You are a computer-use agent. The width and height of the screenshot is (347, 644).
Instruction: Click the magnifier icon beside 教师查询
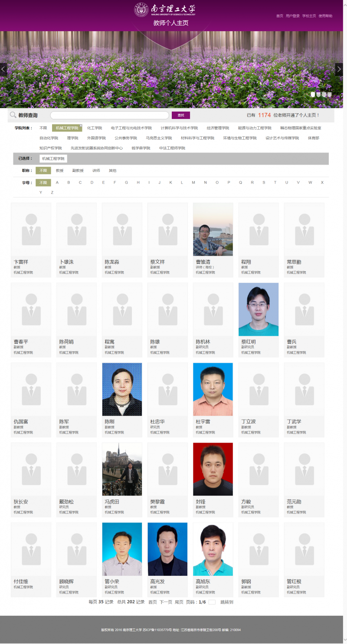(x=13, y=115)
